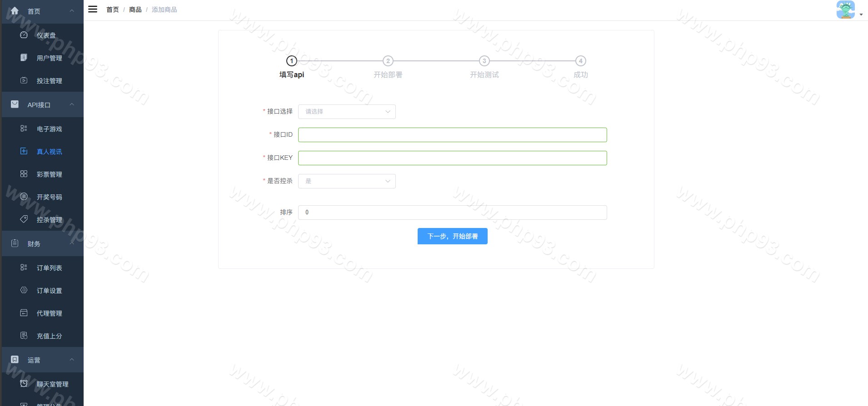868x406 pixels.
Task: Open 代理管理 in the sidebar
Action: click(x=49, y=313)
